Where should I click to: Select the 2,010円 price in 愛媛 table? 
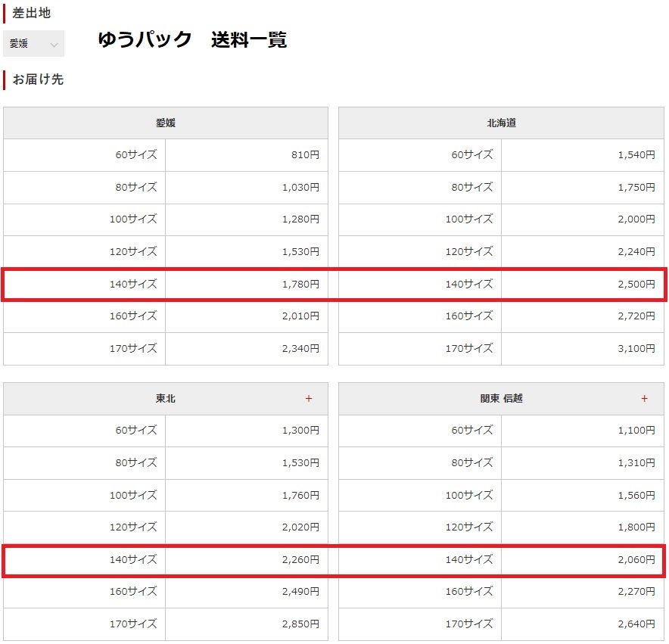coord(300,316)
